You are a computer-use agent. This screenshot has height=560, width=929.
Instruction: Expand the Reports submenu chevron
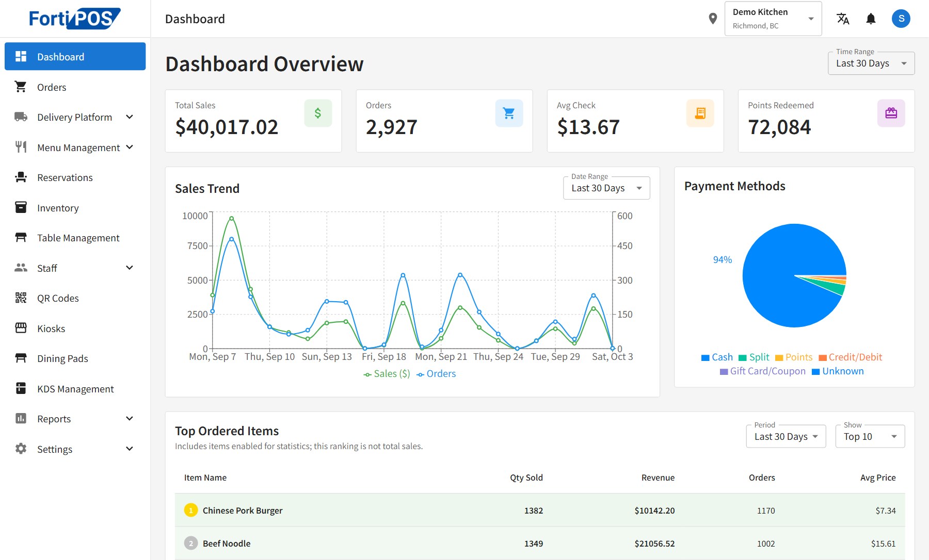130,418
